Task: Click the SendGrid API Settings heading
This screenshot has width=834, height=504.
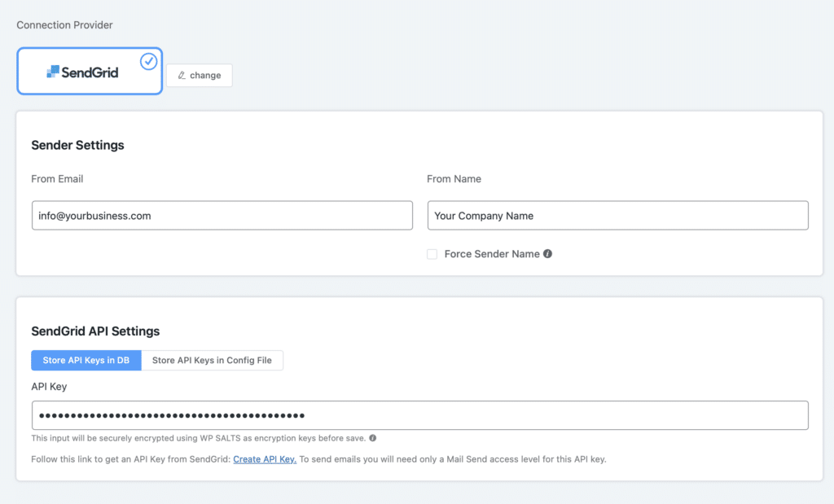Action: click(95, 331)
